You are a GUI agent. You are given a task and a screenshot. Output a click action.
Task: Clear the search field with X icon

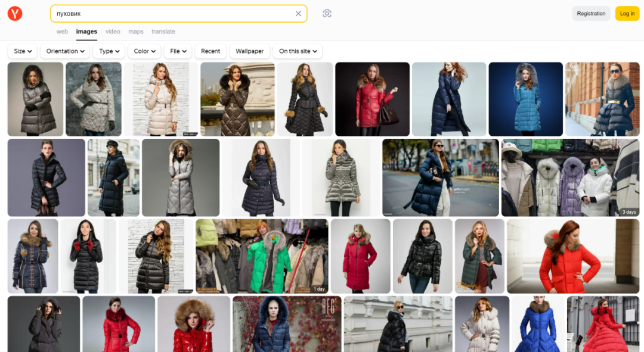click(298, 14)
